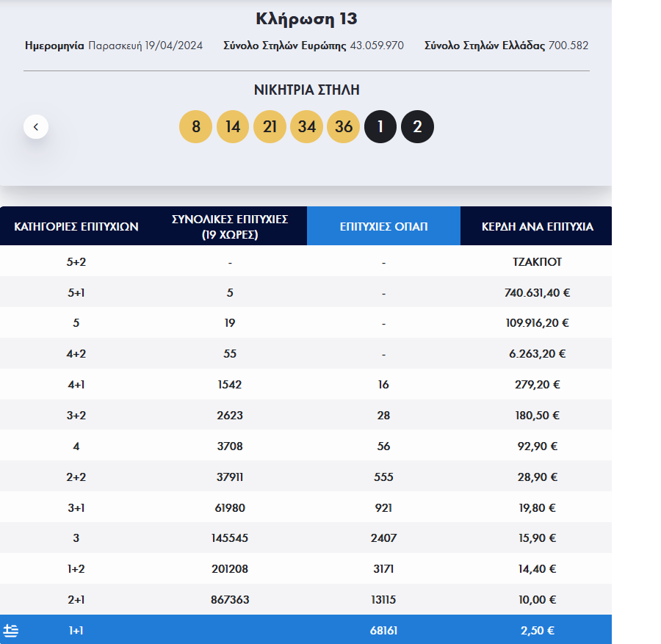Click the ΝΙΚΗΤΡΙΑ ΣΤΗΛΗ heading

[306, 90]
